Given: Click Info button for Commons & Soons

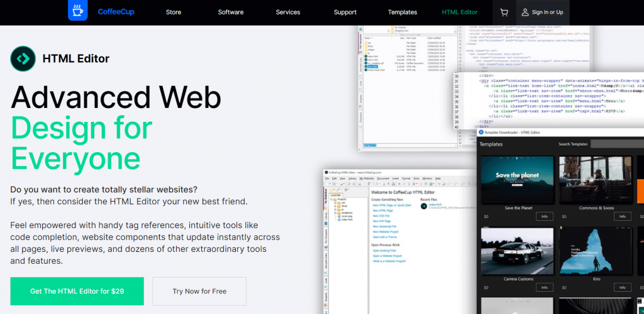Looking at the screenshot, I should [x=622, y=217].
